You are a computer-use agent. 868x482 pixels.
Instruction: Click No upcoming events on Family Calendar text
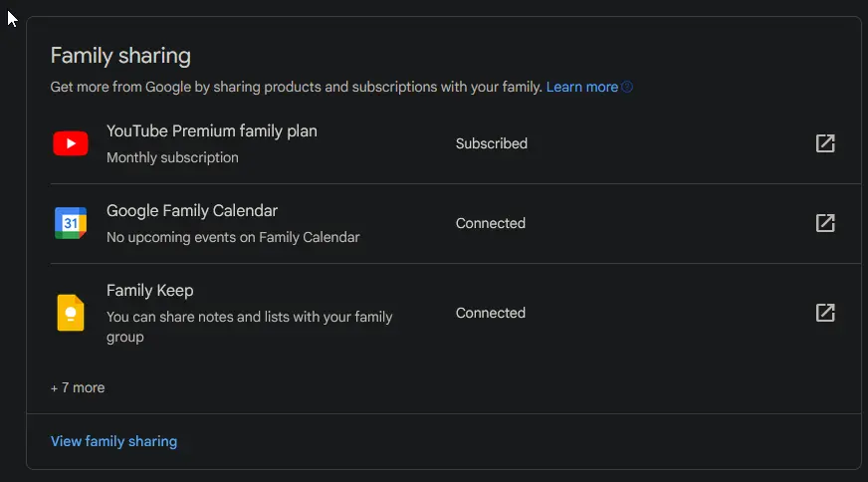pos(233,238)
